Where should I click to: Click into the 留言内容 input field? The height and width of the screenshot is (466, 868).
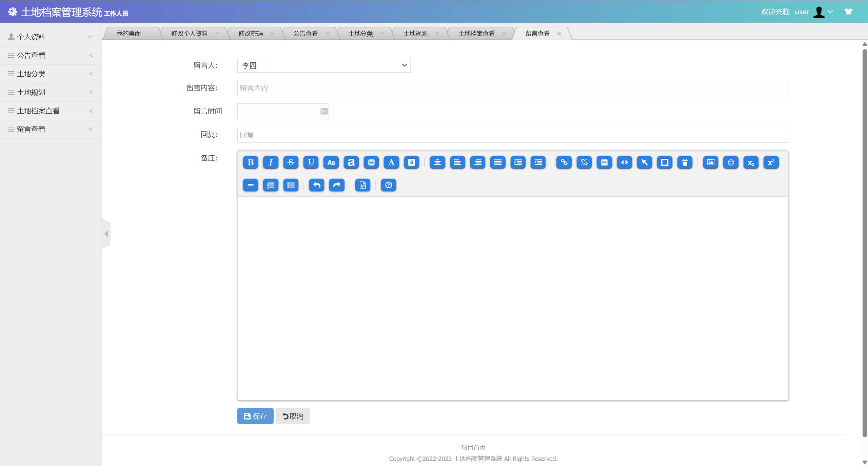click(x=512, y=88)
